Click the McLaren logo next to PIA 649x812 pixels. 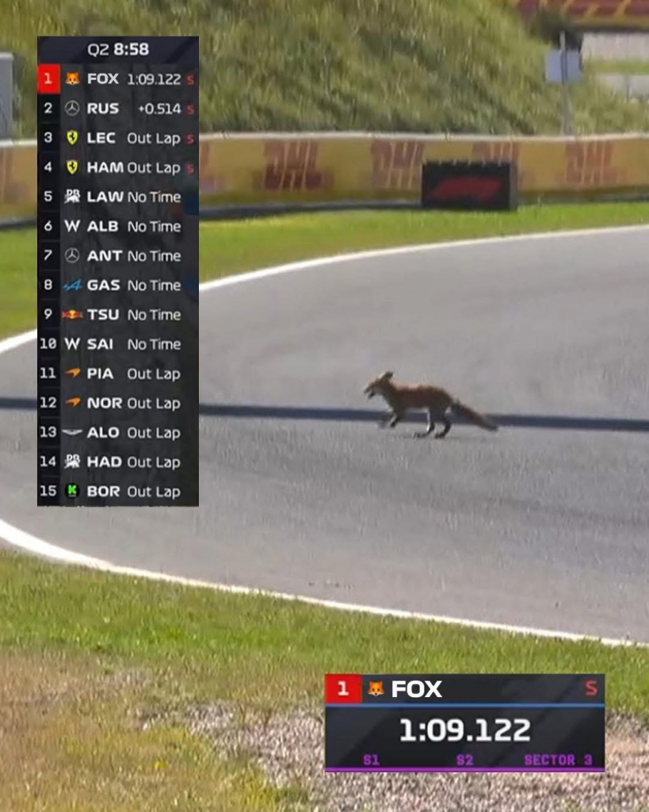click(x=72, y=373)
